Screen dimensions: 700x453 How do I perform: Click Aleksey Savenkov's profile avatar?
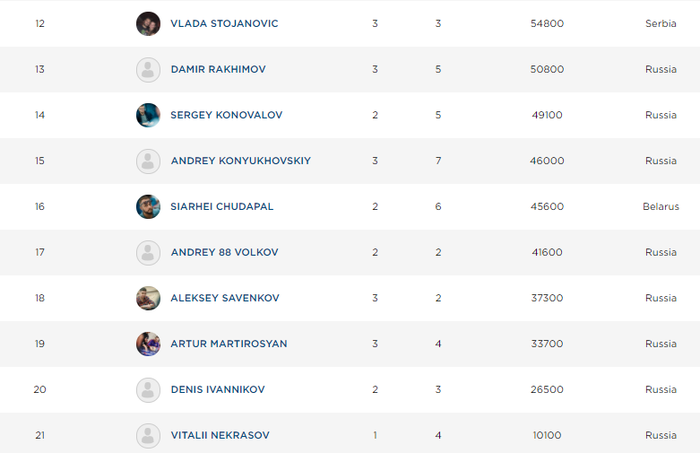[148, 298]
